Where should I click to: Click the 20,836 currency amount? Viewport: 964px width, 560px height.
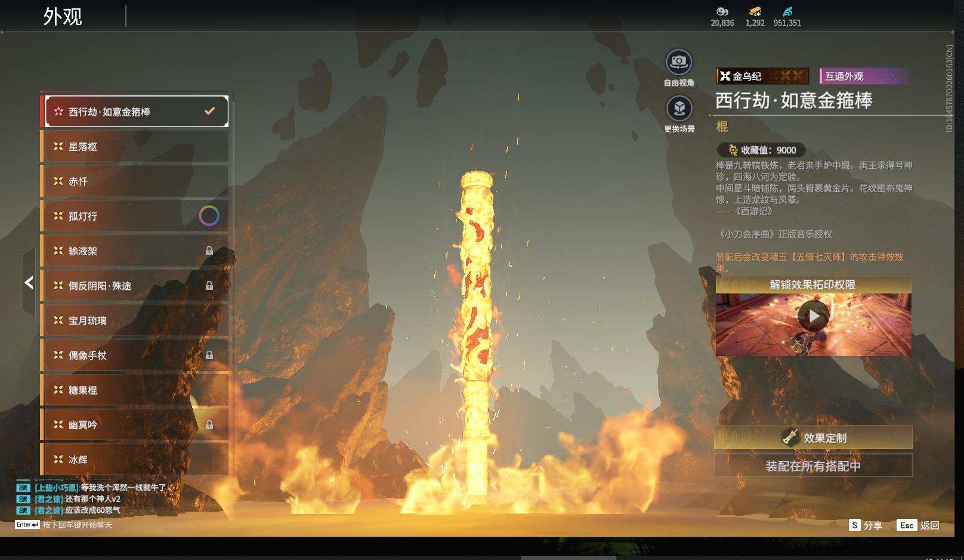tap(722, 23)
